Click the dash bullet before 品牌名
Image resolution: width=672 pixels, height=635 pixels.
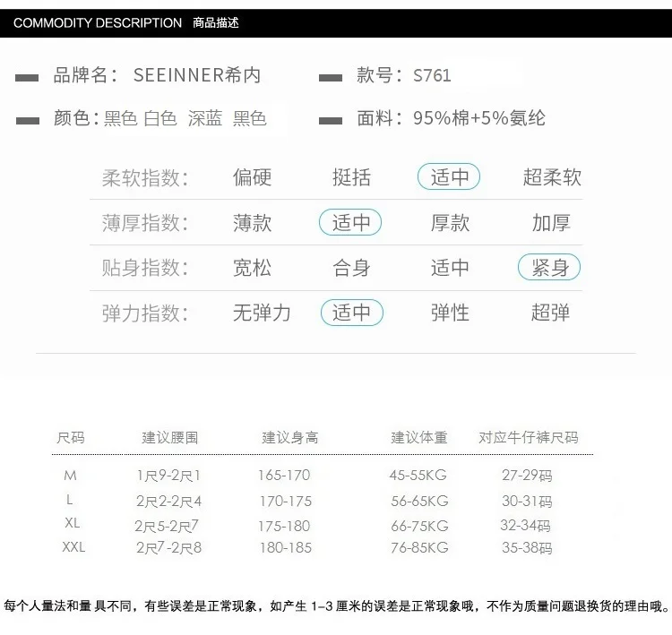click(27, 78)
